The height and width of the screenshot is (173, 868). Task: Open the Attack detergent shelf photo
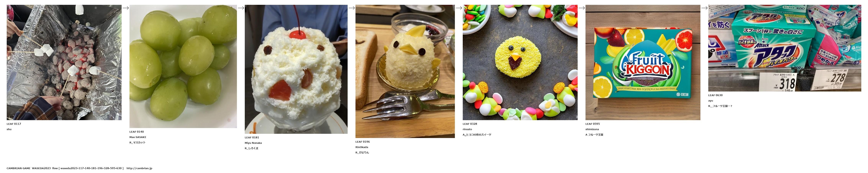(784, 48)
